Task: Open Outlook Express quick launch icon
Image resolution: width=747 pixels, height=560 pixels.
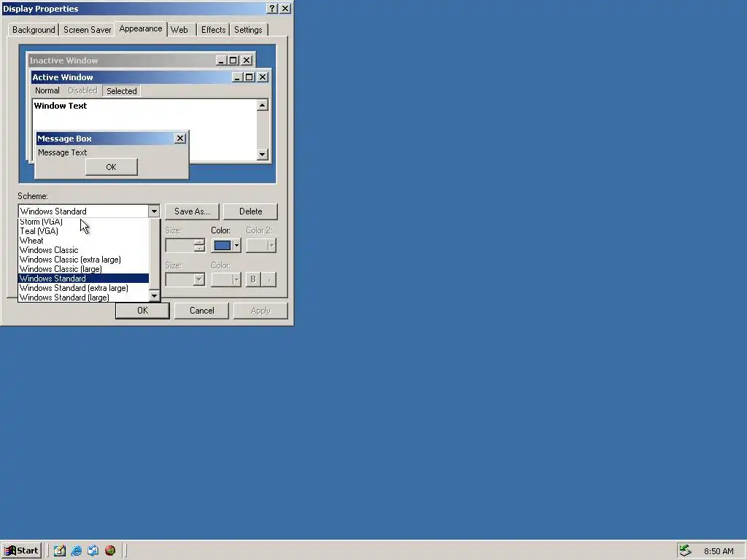Action: point(93,551)
